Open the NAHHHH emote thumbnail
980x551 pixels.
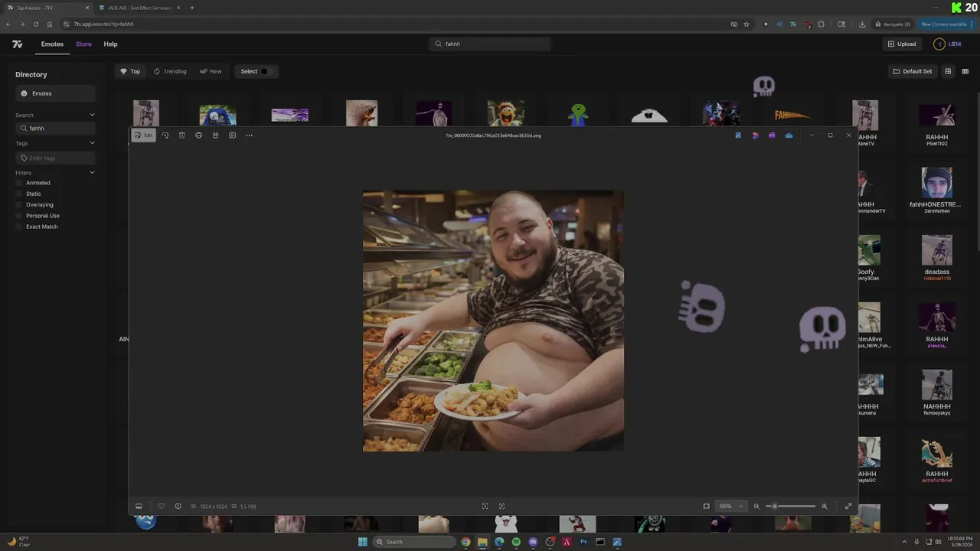(937, 385)
